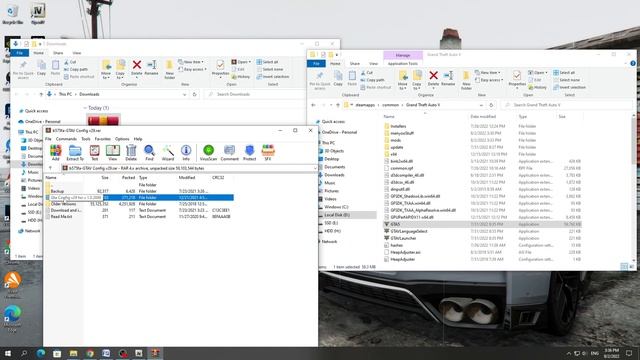Image resolution: width=640 pixels, height=360 pixels.
Task: Open Copy to dropdown in GTA V window
Action: click(x=417, y=81)
